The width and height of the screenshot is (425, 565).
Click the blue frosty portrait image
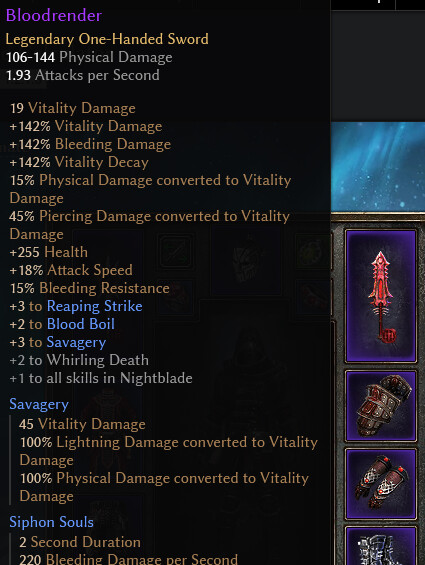[378, 166]
